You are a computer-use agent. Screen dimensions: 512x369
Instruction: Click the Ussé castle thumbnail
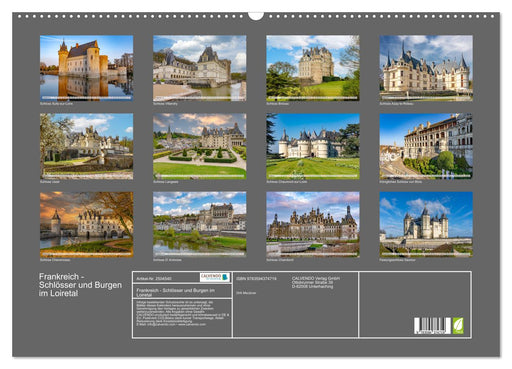[87, 146]
